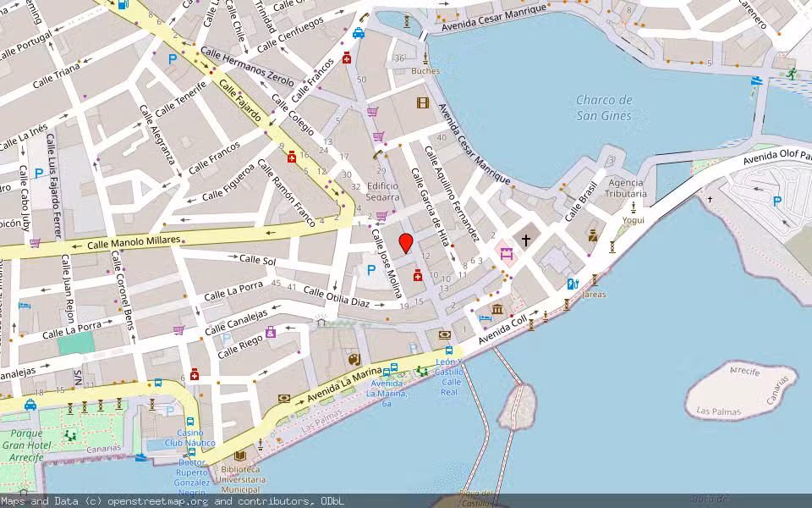812x508 pixels.
Task: Click the shopping cart icon below Edificio Segarra
Action: [x=381, y=215]
